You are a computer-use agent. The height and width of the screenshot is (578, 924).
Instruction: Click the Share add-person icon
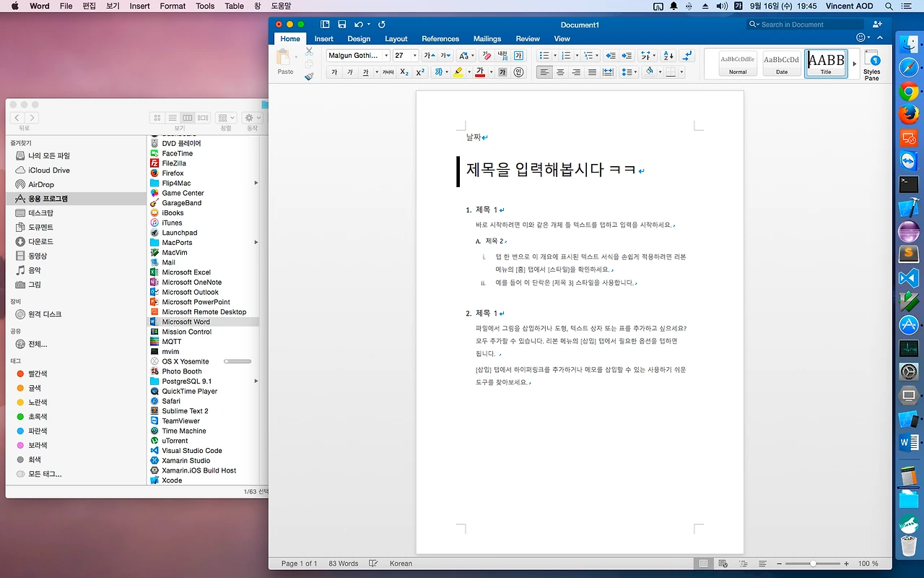(878, 25)
